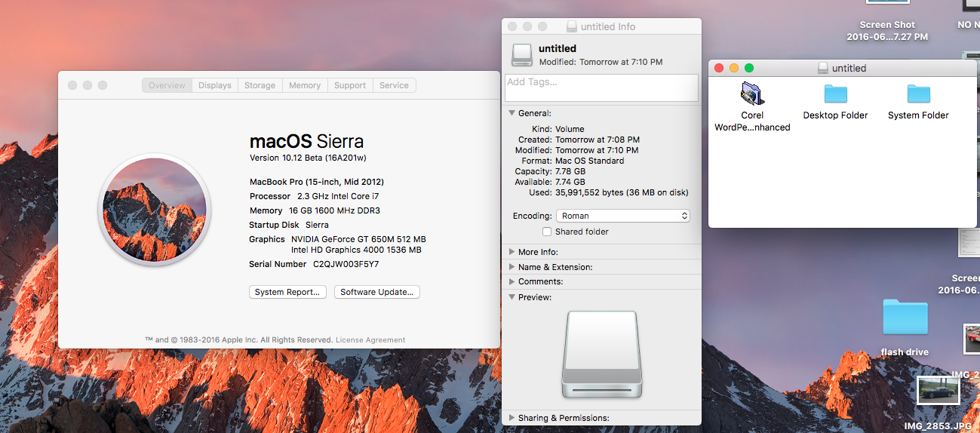The width and height of the screenshot is (980, 433).
Task: Collapse the Preview section
Action: pos(512,297)
